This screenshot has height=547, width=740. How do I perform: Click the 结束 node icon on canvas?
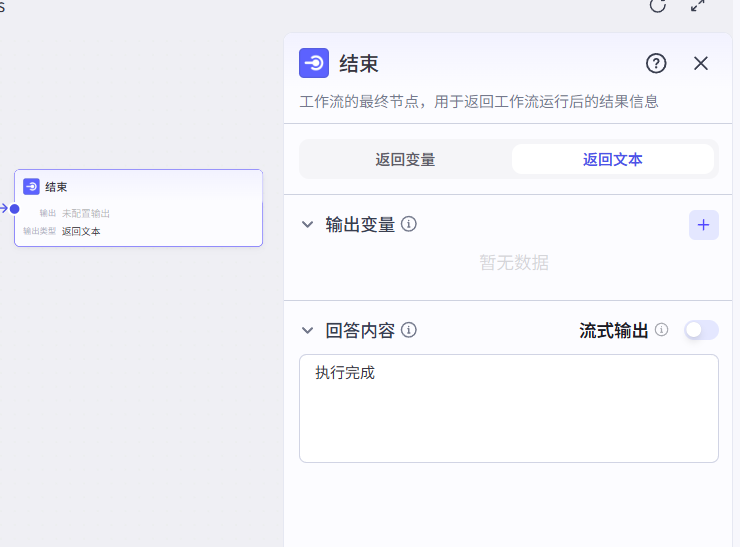pos(32,187)
